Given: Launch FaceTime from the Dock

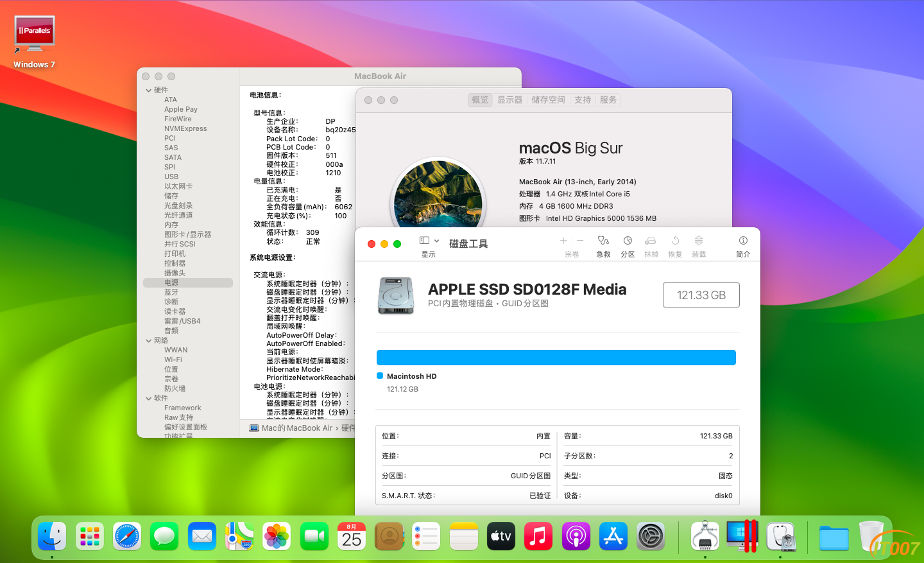Looking at the screenshot, I should (x=314, y=536).
